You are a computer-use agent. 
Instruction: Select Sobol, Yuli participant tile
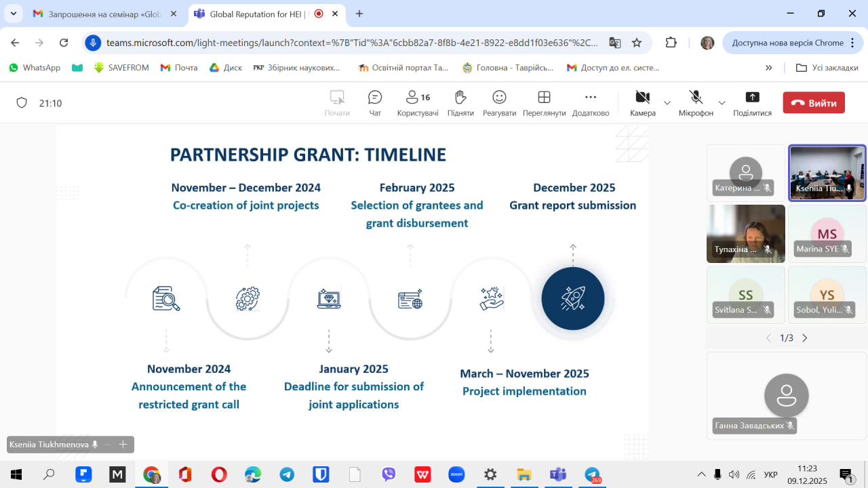[x=827, y=295]
